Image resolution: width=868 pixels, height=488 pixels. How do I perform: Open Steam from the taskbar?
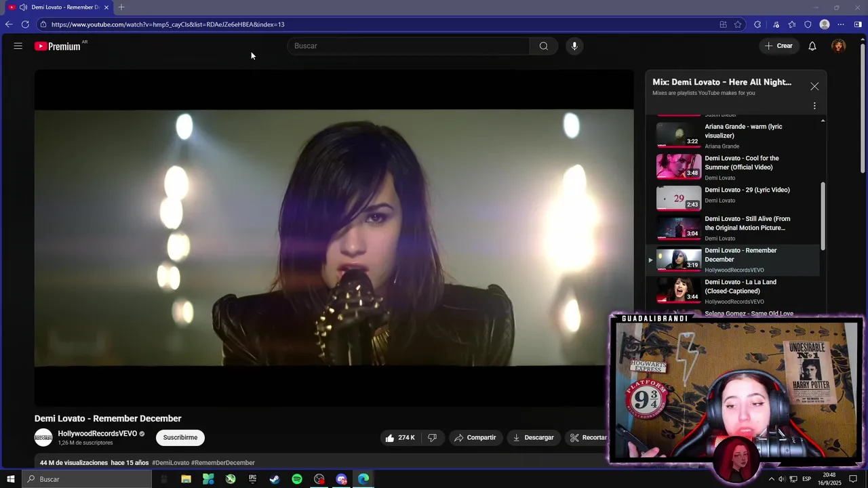[x=275, y=479]
